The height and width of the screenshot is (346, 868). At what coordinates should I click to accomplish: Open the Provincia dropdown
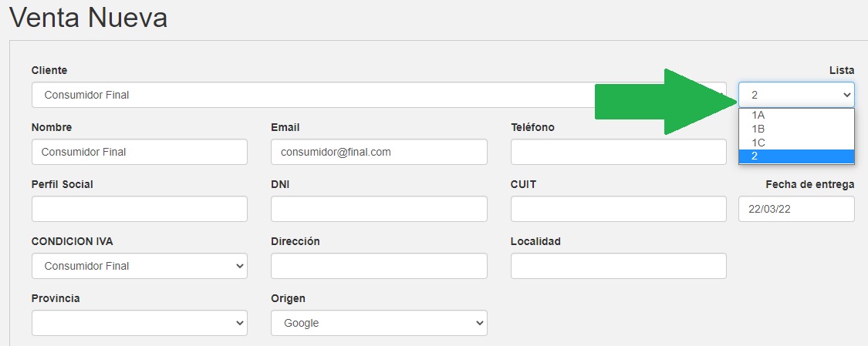(139, 323)
